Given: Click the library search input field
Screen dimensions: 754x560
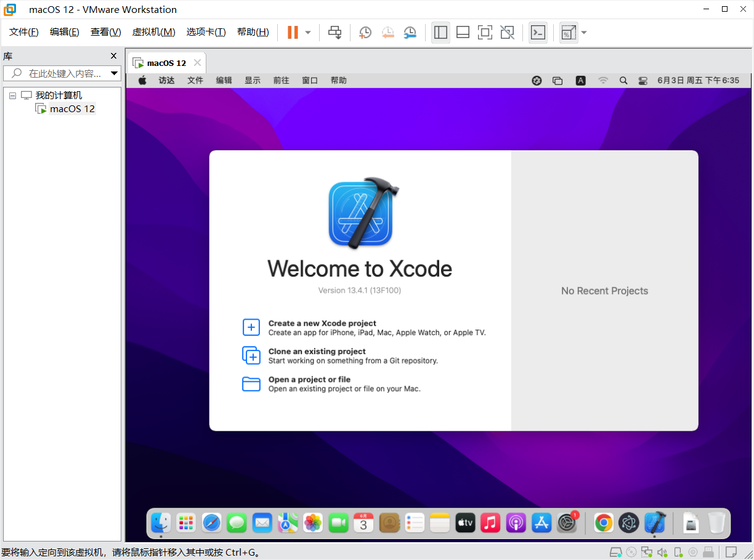Looking at the screenshot, I should [x=62, y=73].
